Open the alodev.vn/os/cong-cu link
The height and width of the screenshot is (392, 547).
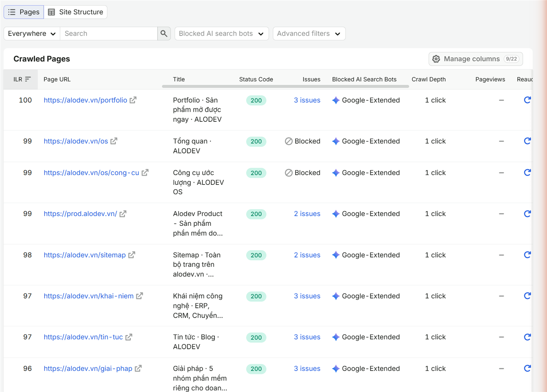click(x=91, y=173)
